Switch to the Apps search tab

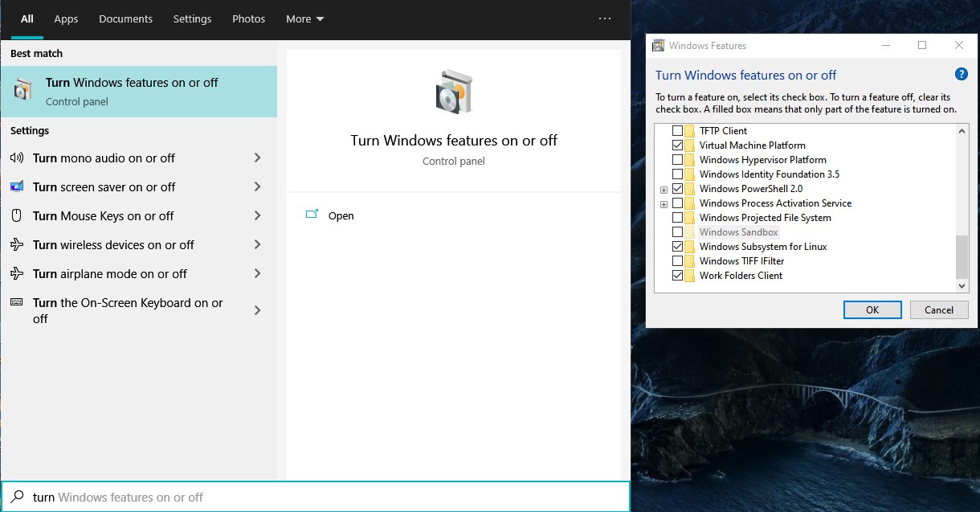click(x=66, y=18)
